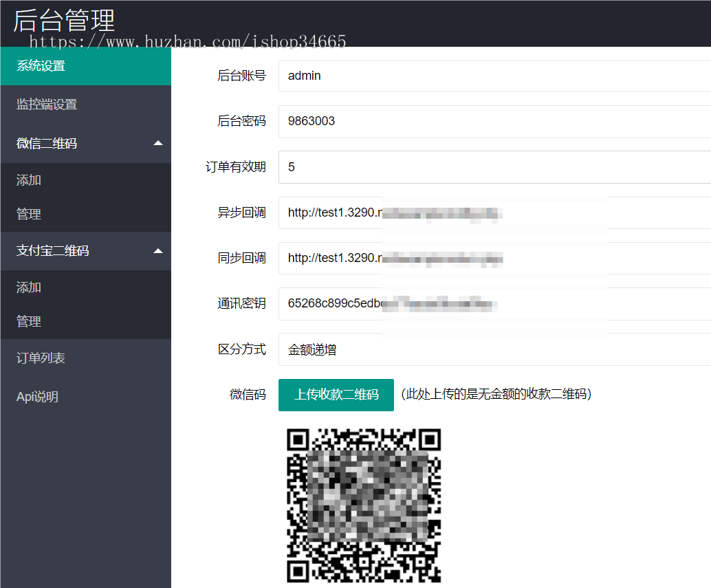Click the 通讯密钥 label

[241, 303]
